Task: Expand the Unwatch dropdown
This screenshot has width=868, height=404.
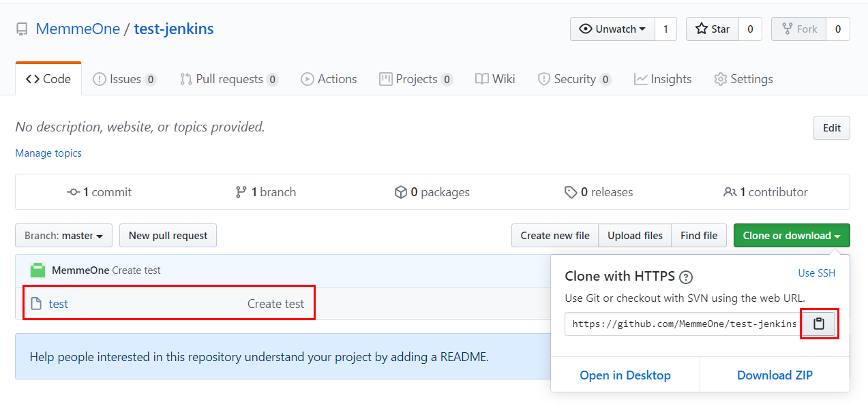Action: (x=612, y=29)
